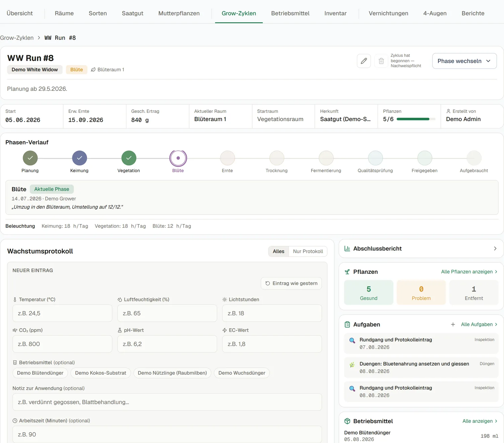Open the 4-Augen tab
The image size is (504, 443).
coord(435,13)
